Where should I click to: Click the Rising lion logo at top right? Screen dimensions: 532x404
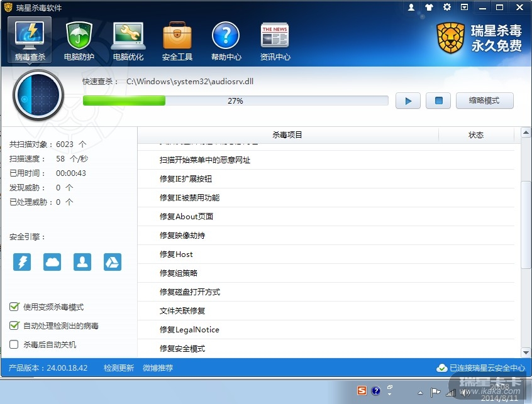point(450,38)
